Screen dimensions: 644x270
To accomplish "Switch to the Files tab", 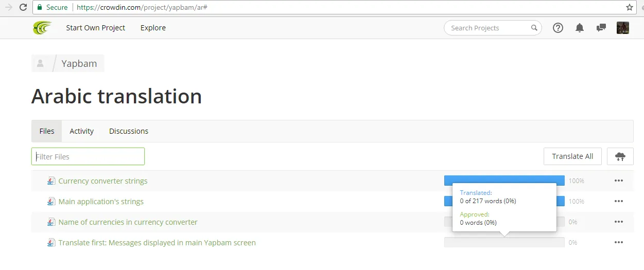I will (x=47, y=131).
